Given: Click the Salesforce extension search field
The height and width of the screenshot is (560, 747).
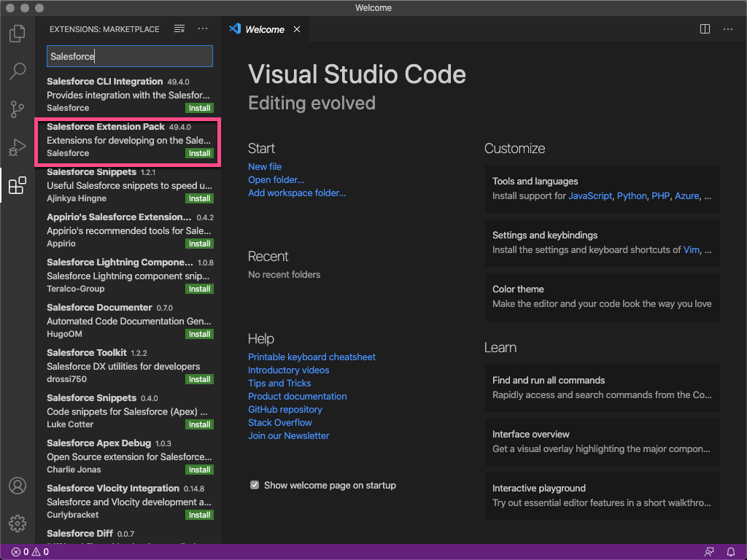Looking at the screenshot, I should [x=130, y=56].
